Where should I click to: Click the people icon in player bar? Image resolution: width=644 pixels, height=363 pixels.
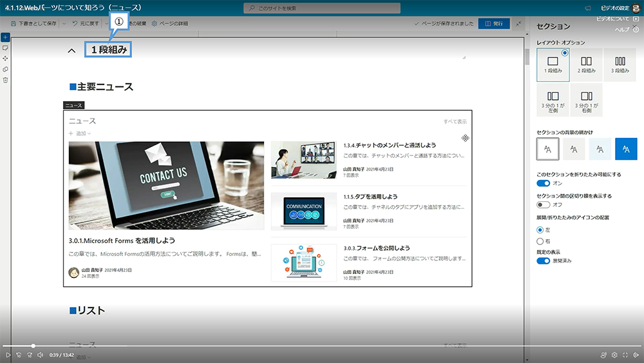coord(603,355)
